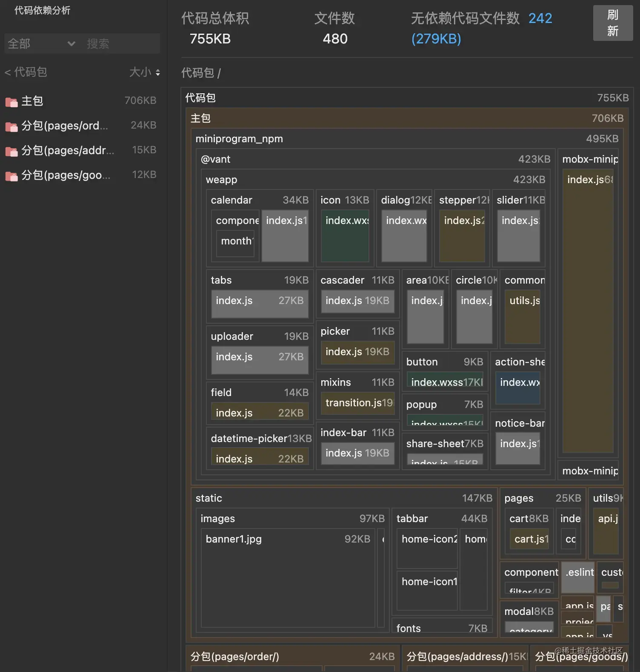Click the 刷新 refresh button

coord(613,23)
